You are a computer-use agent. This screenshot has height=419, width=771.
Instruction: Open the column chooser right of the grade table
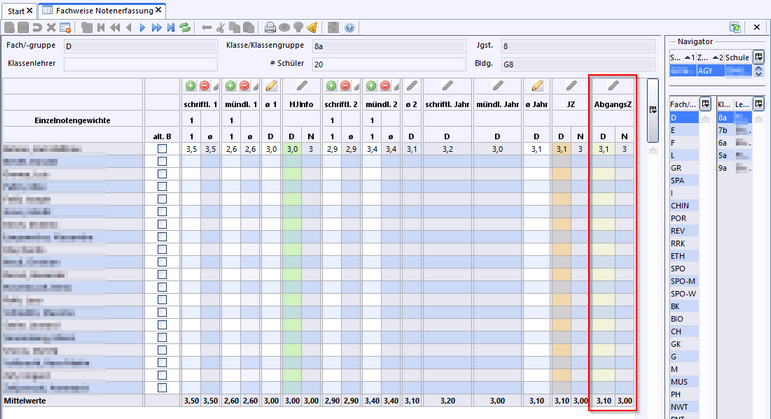pos(653,108)
